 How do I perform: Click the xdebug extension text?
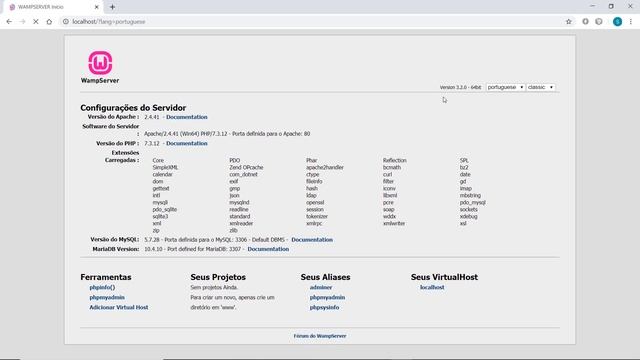(x=468, y=217)
